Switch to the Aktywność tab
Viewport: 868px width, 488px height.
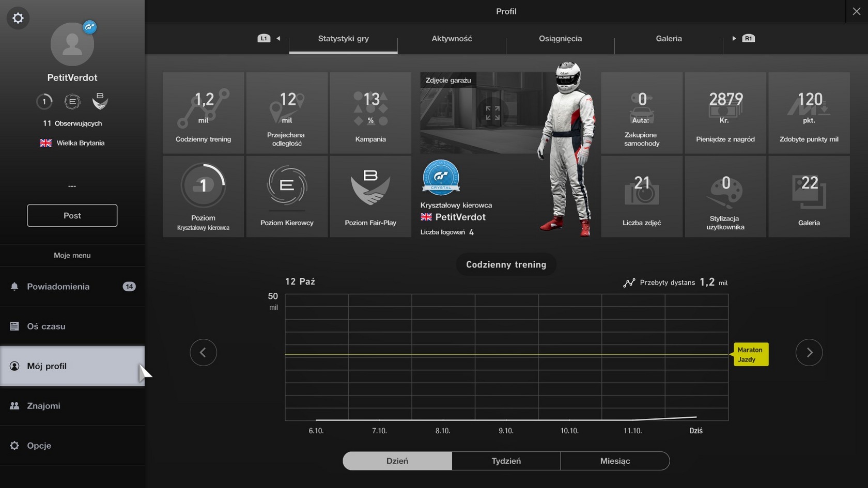(x=452, y=39)
